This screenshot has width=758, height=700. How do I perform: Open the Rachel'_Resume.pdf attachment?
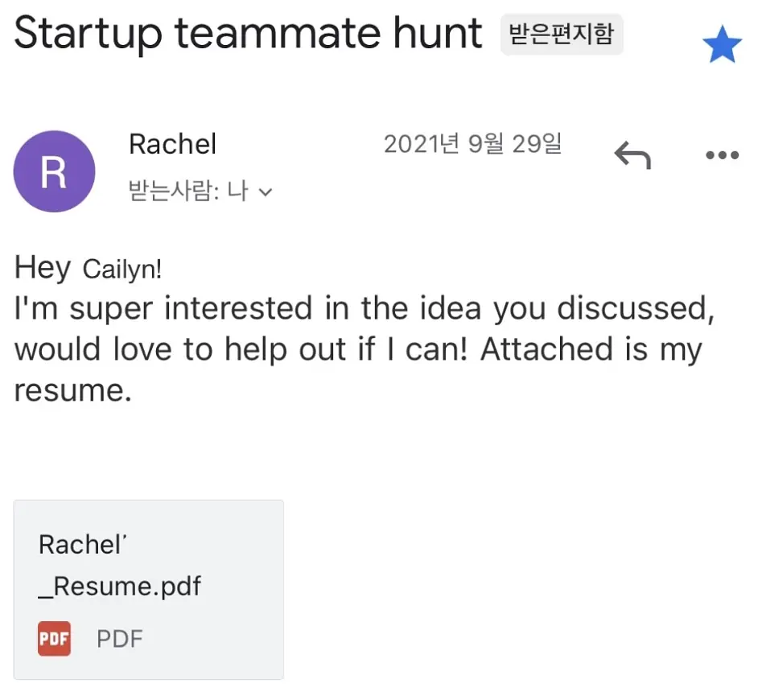148,589
